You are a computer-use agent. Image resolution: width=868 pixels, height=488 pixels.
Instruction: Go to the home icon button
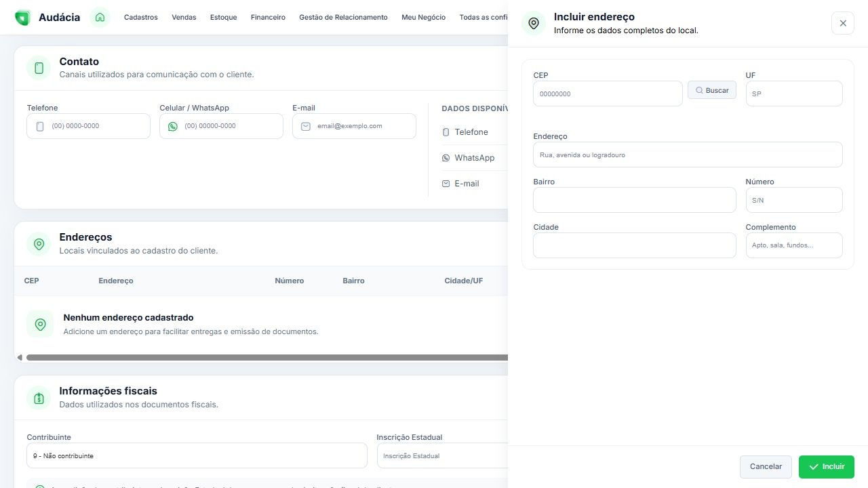click(x=100, y=18)
